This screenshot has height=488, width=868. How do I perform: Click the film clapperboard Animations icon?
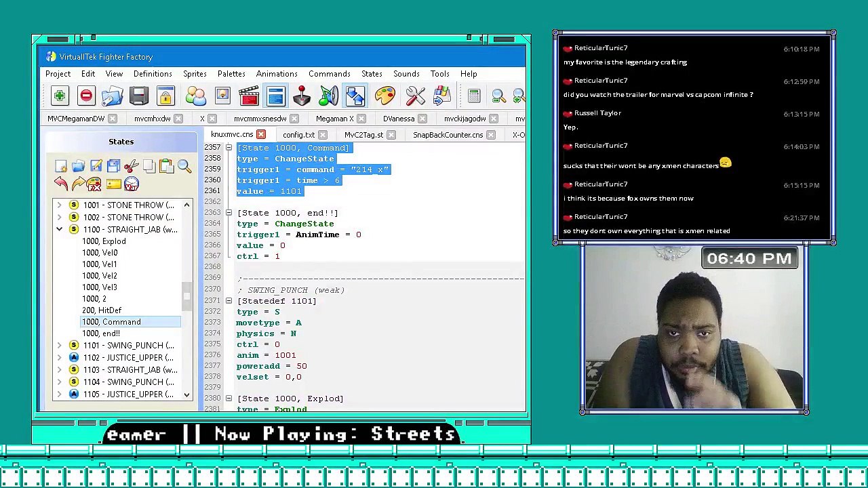(249, 96)
